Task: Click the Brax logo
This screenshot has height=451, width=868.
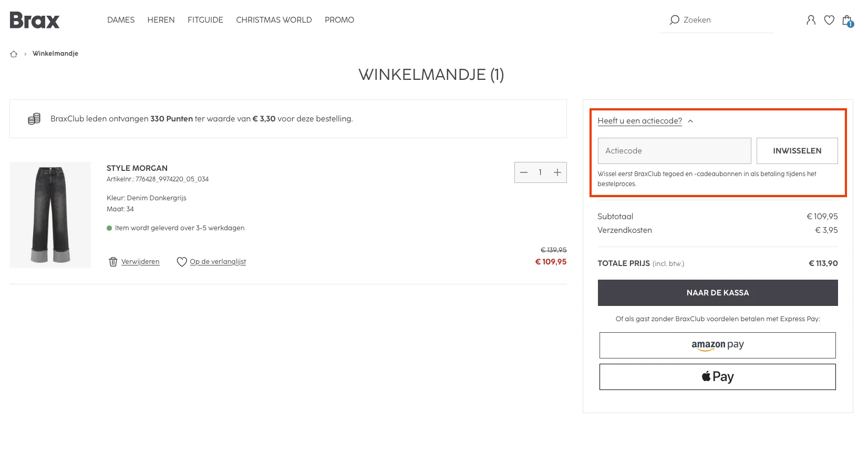Action: (35, 20)
